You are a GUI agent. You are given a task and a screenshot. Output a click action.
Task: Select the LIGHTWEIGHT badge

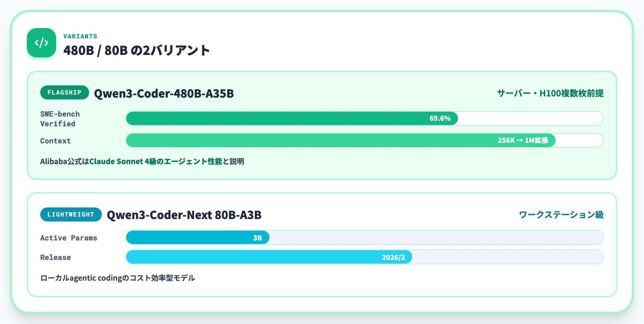click(71, 214)
